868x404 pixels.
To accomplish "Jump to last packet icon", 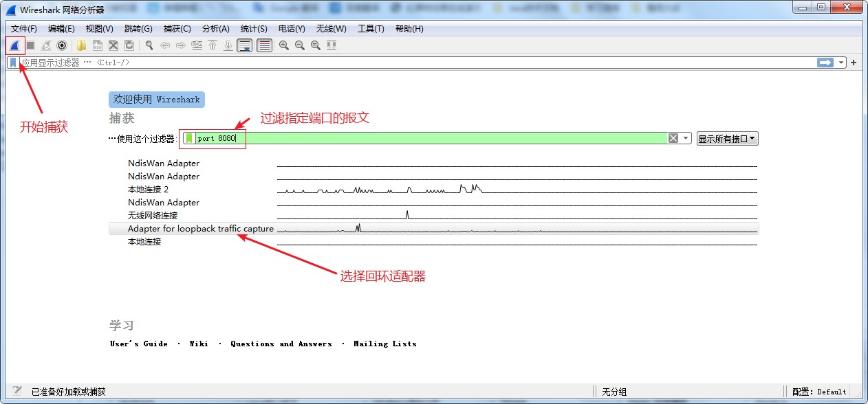I will 228,45.
